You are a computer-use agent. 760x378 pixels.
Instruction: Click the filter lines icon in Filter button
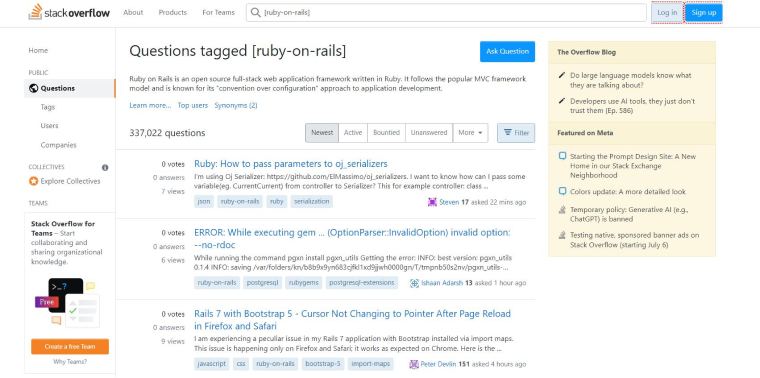(x=507, y=132)
